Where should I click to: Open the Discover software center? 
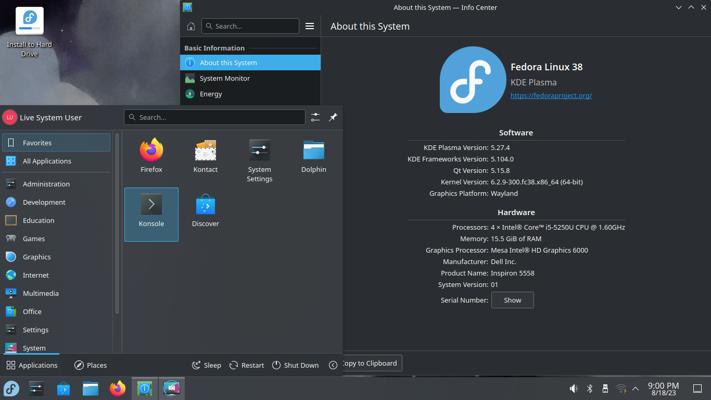[205, 212]
